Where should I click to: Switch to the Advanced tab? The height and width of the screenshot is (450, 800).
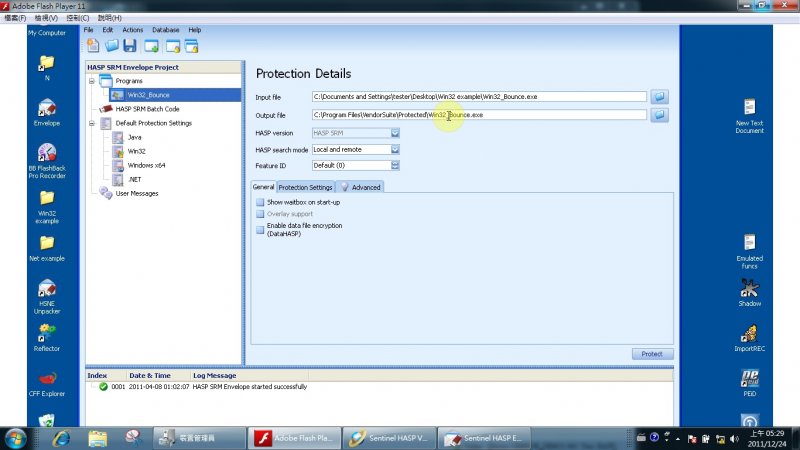[x=361, y=187]
